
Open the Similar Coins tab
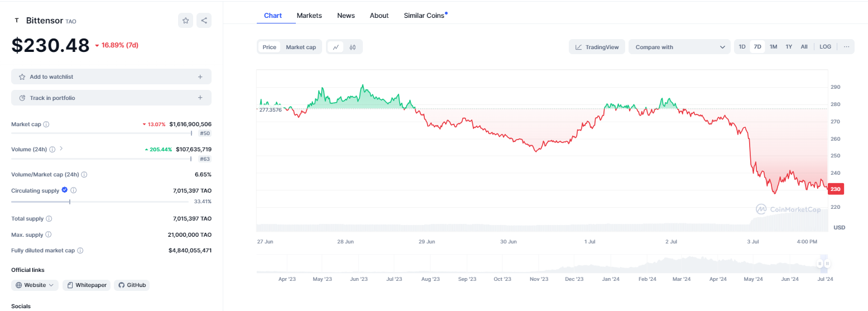[424, 16]
